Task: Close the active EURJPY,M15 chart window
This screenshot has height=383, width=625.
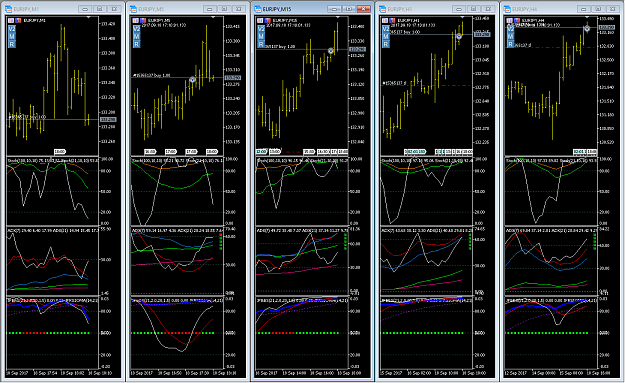Action: coord(364,9)
